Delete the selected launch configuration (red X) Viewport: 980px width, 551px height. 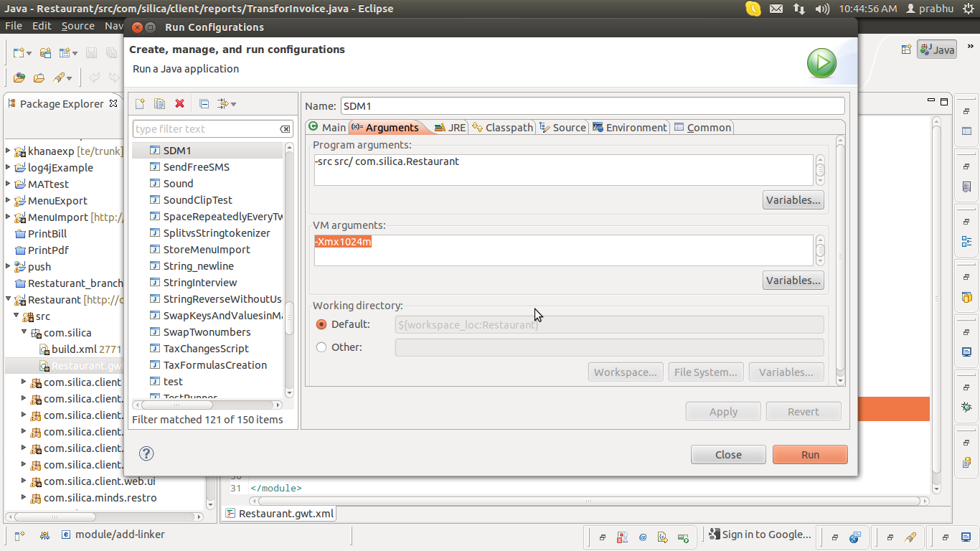[x=179, y=104]
